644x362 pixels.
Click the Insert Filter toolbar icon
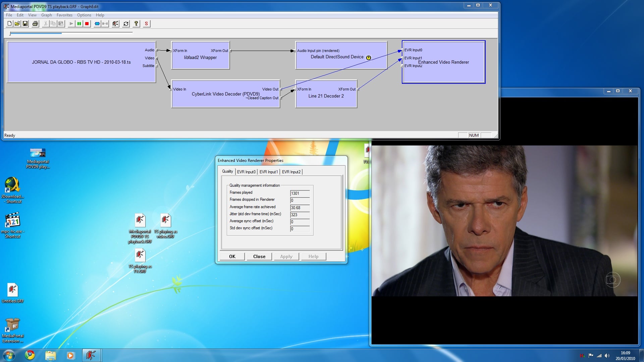tap(97, 24)
